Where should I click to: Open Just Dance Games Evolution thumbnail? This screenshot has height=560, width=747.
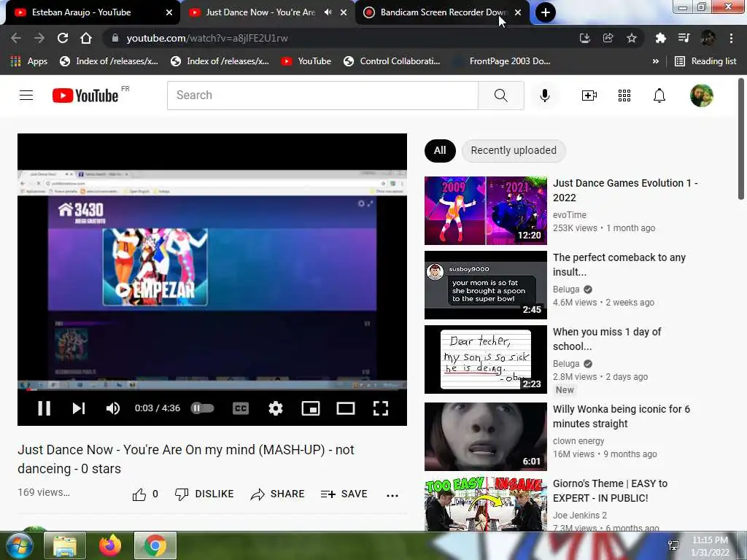pos(485,211)
